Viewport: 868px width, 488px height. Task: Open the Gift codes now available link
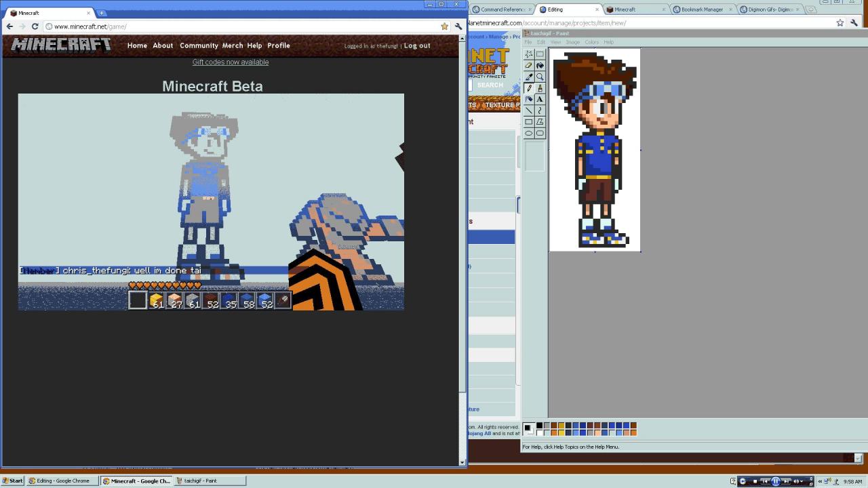[x=231, y=62]
